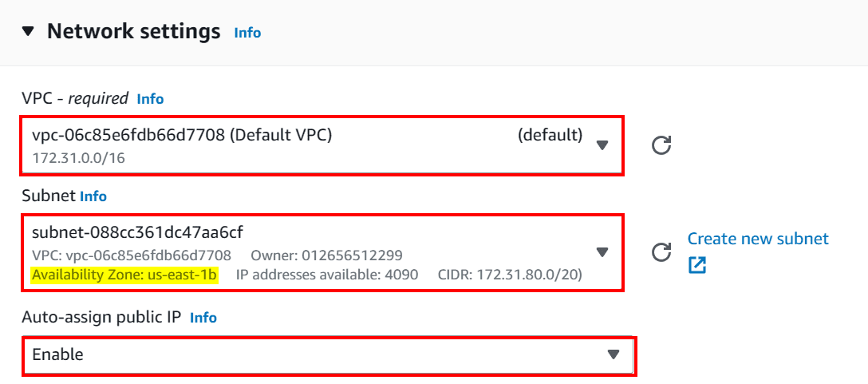Open Info link beside Network settings
Viewport: 868px width, 384px height.
pos(247,33)
